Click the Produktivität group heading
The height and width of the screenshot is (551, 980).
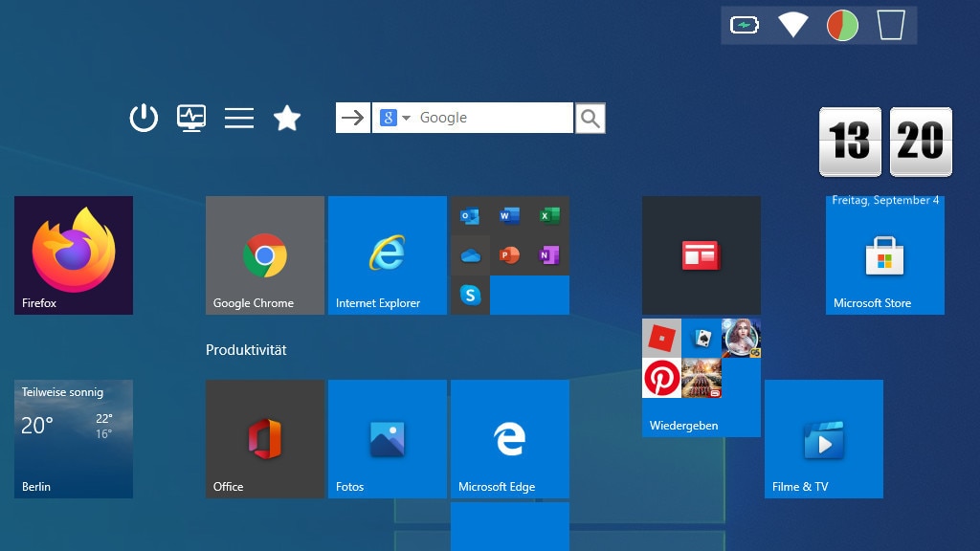click(x=246, y=350)
